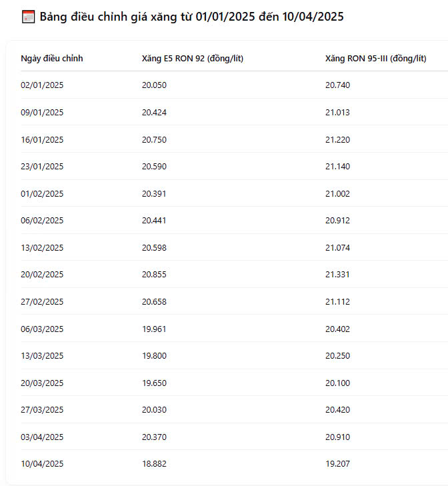Select the 27/03/2025 date cell

(x=42, y=410)
